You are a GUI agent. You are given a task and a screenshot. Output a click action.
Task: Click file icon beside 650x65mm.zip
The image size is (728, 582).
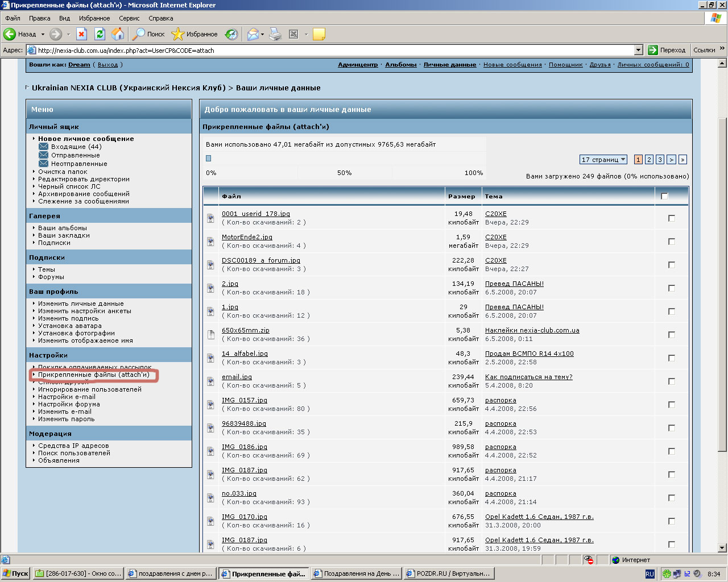(210, 335)
